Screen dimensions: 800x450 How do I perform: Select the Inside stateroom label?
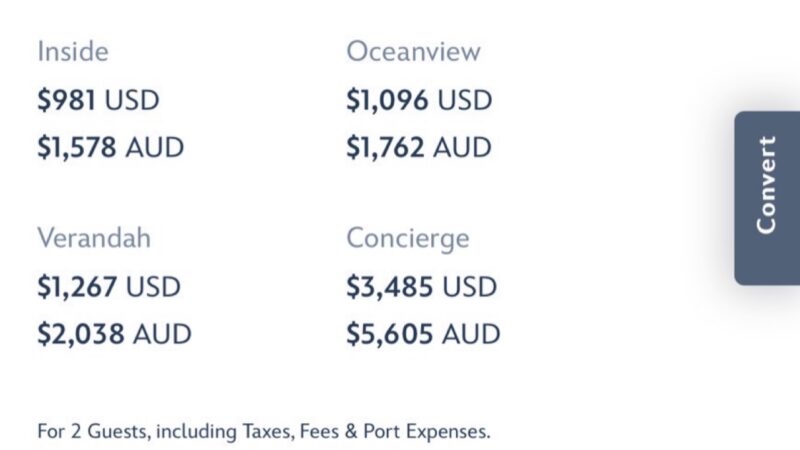point(73,52)
